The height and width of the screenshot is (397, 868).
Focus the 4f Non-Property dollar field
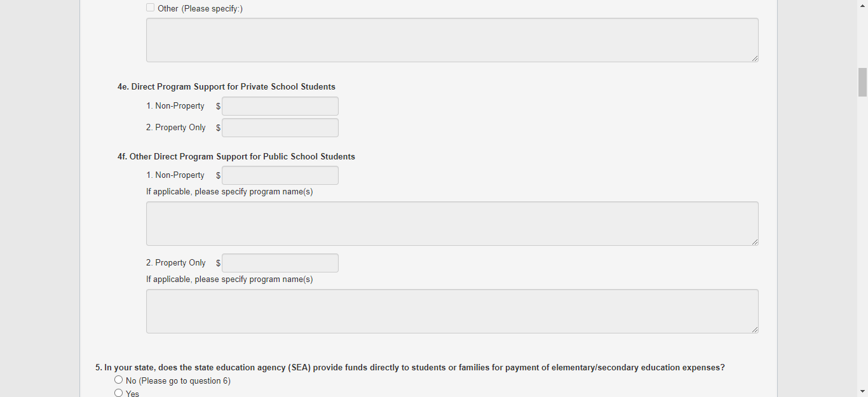coord(280,175)
